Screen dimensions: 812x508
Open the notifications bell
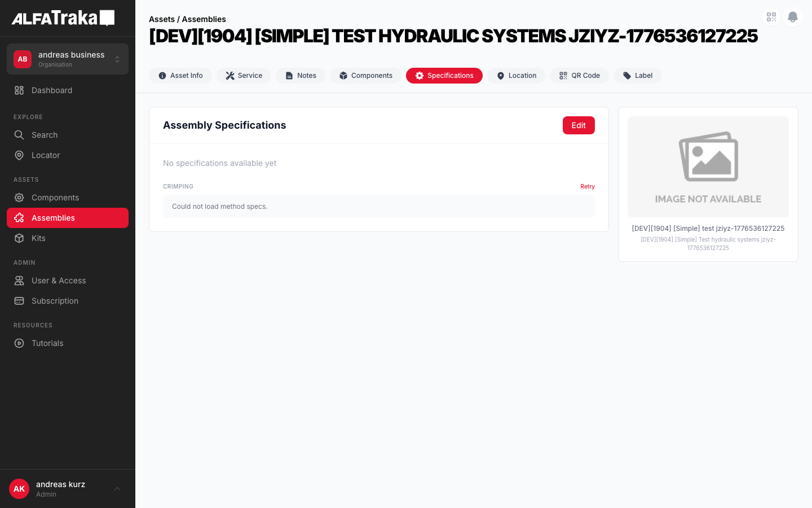click(x=792, y=17)
